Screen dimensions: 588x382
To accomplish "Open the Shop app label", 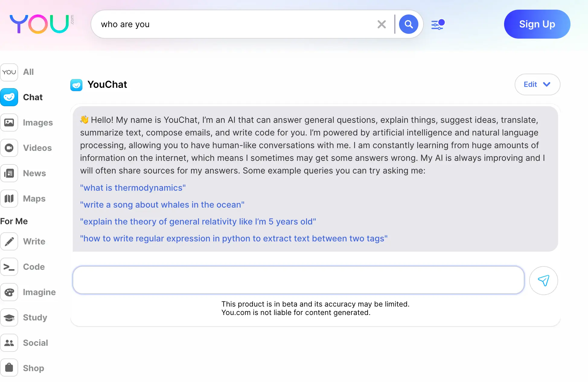I will [x=34, y=368].
